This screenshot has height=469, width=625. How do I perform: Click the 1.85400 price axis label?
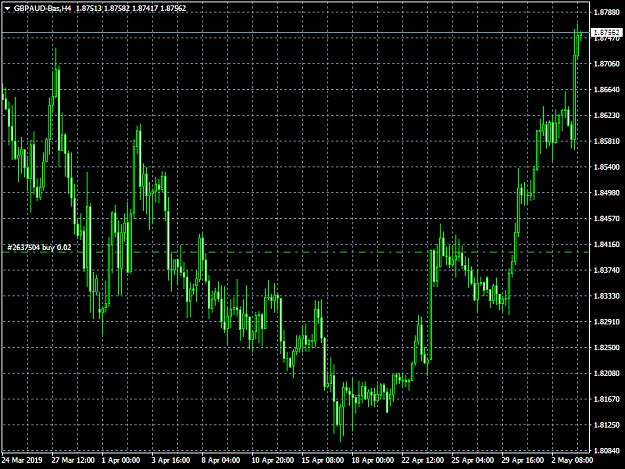click(x=607, y=167)
